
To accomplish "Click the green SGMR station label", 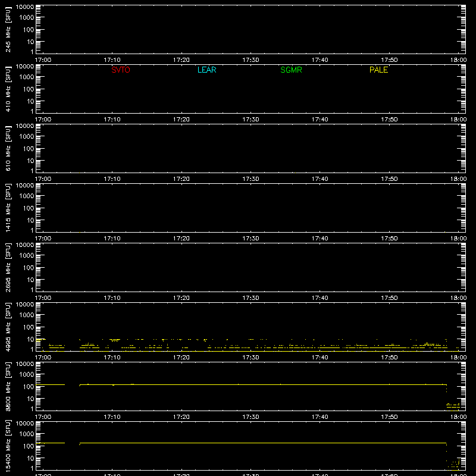I will (291, 70).
